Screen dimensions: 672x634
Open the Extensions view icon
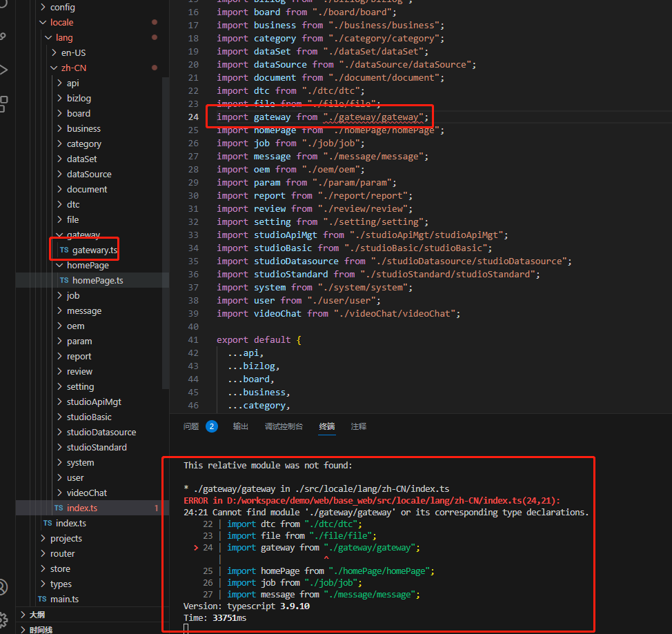[3, 104]
